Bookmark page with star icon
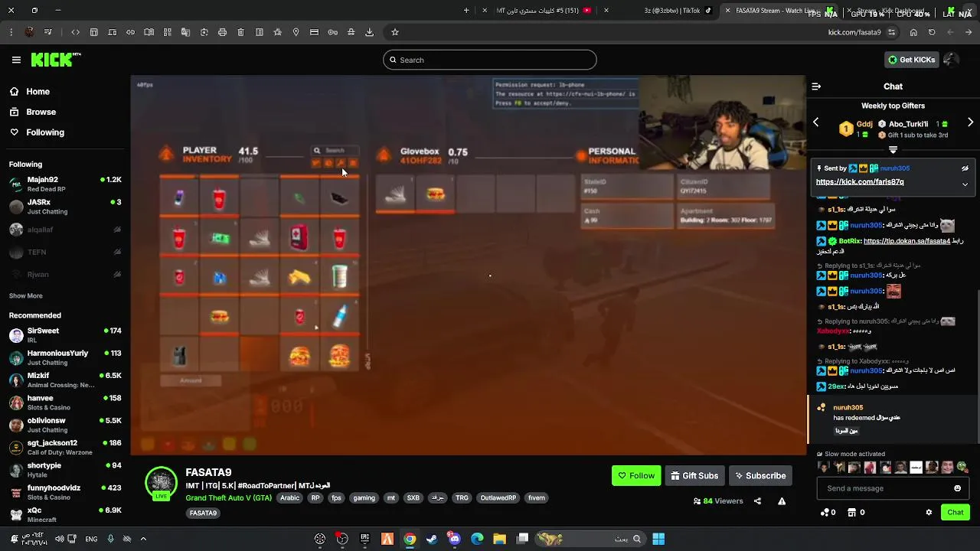This screenshot has height=551, width=980. (x=395, y=32)
